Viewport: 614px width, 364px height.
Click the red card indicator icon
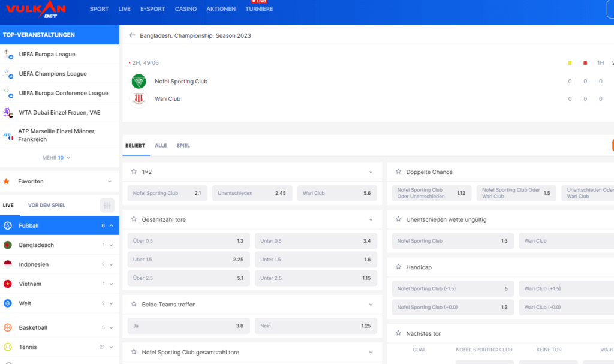[x=585, y=63]
